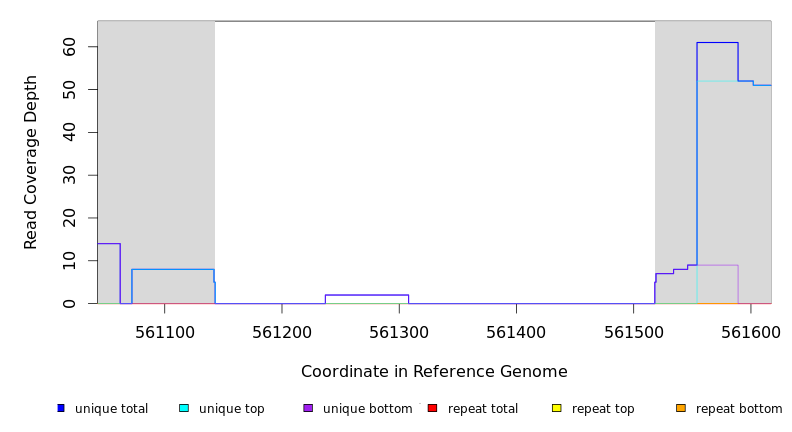The height and width of the screenshot is (432, 792).
Task: Click the coverage peak plateau near depth 61
Action: (717, 43)
